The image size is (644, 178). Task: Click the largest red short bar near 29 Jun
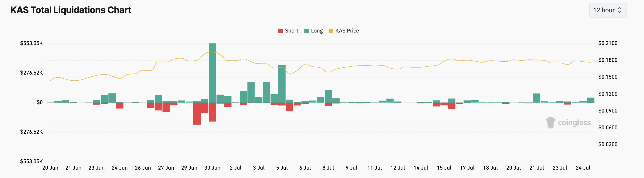click(197, 113)
